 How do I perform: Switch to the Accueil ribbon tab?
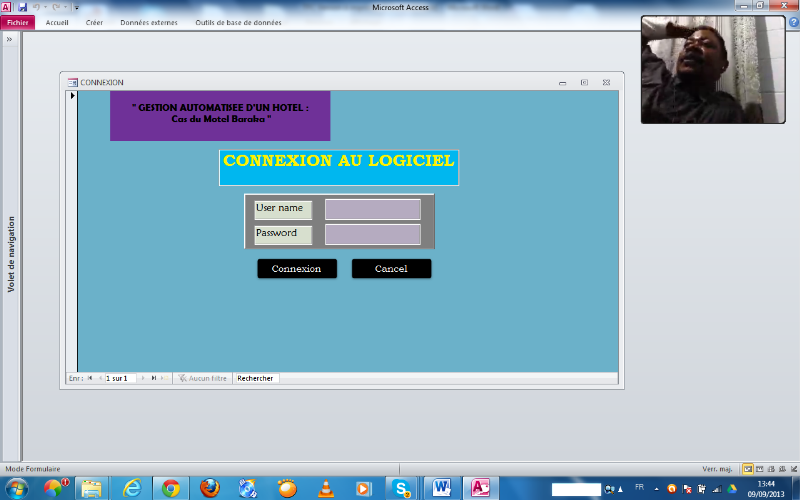[57, 22]
